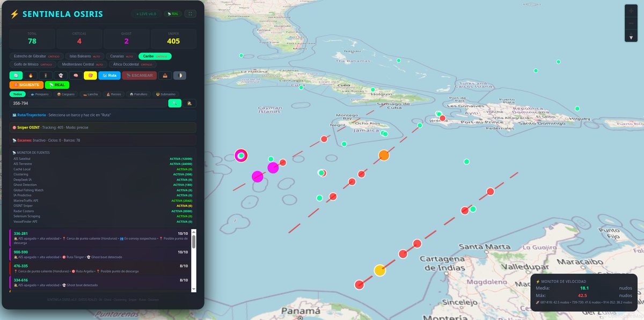Open the alert entry 476-335

coord(99,268)
